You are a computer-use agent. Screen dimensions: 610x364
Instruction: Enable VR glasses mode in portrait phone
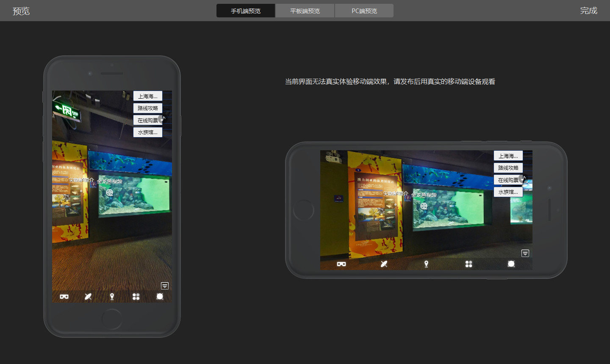(64, 297)
